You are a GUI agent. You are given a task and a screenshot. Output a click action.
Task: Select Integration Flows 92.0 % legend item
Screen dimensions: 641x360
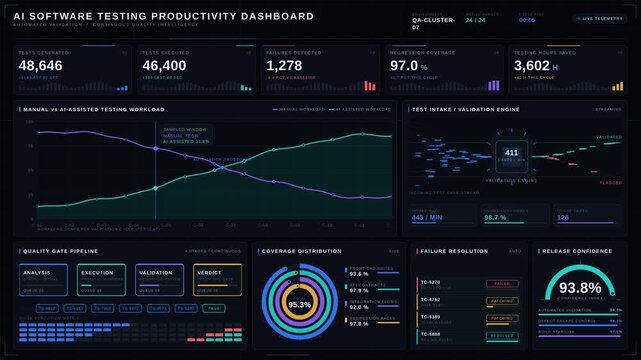pos(372,304)
